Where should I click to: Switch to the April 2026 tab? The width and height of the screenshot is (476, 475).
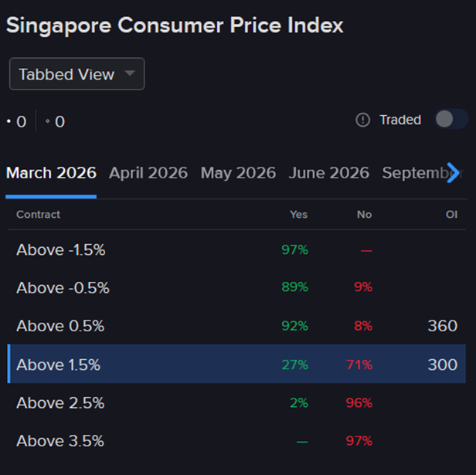click(148, 173)
